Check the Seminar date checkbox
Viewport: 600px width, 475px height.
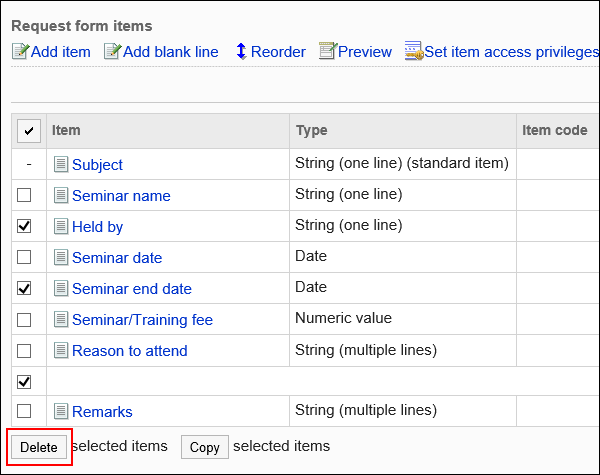24,257
